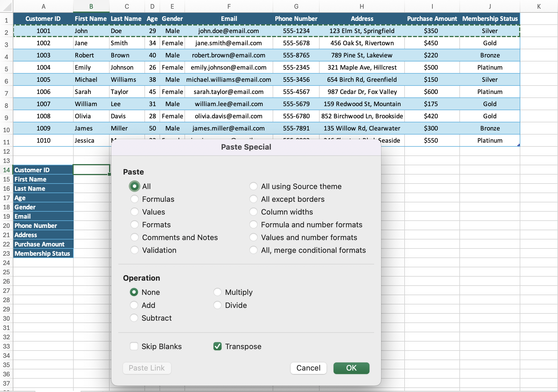Click cell with jane.smith@email.com

pyautogui.click(x=229, y=43)
